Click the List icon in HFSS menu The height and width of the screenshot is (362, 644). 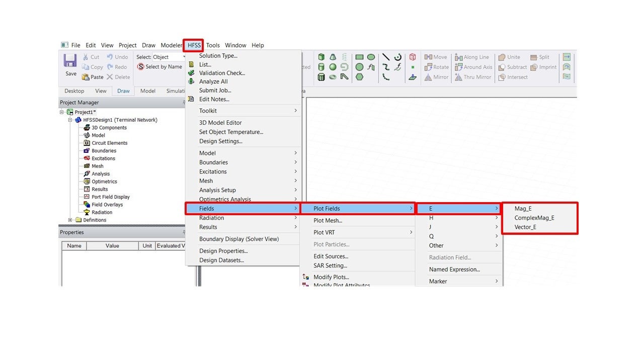coord(191,64)
